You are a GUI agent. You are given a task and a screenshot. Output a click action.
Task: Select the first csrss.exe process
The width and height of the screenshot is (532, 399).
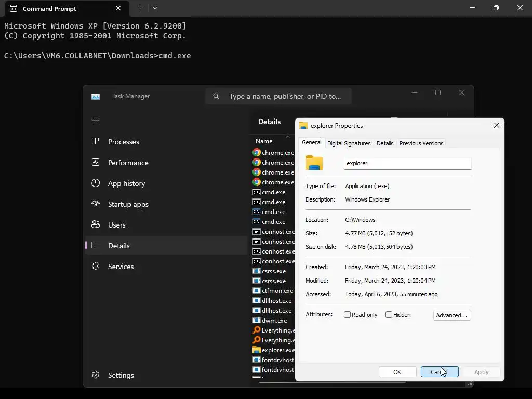[x=273, y=271]
